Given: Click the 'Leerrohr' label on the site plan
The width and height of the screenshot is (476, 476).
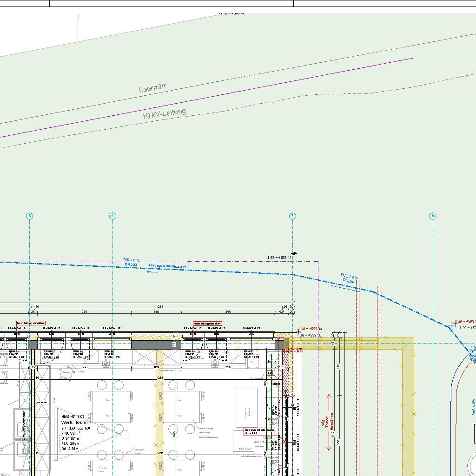Looking at the screenshot, I should click(x=152, y=88).
